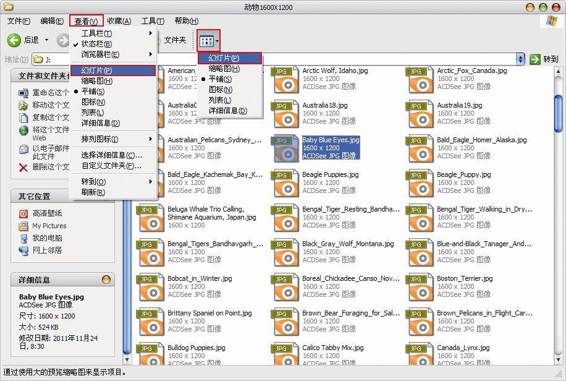Click the move file task icon
This screenshot has width=566, height=381.
click(23, 105)
